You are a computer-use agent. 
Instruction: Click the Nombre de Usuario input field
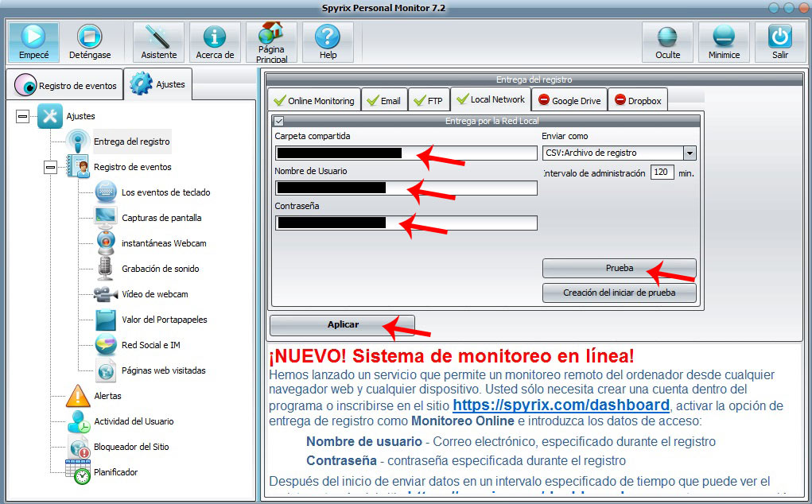(406, 188)
